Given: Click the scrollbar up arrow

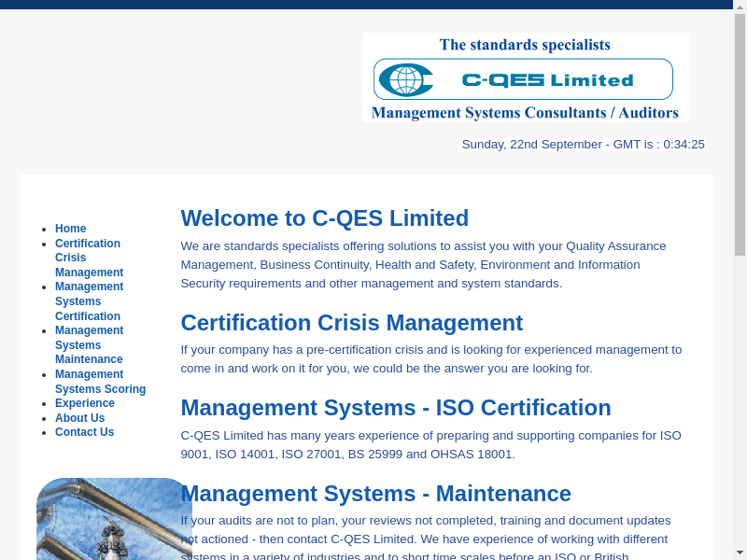Looking at the screenshot, I should [740, 7].
